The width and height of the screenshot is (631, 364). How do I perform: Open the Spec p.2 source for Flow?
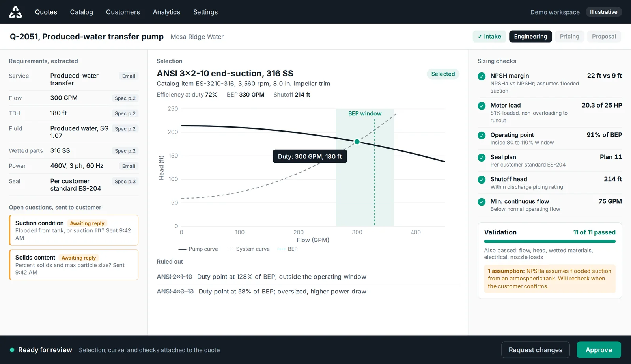125,98
